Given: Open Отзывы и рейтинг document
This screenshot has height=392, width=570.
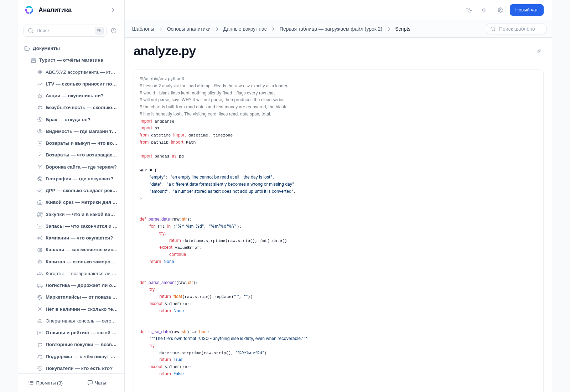Looking at the screenshot, I should click(81, 333).
